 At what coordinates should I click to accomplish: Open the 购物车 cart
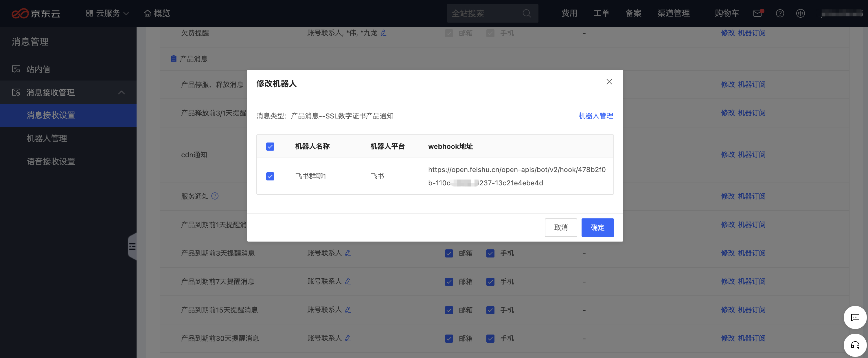click(x=727, y=14)
